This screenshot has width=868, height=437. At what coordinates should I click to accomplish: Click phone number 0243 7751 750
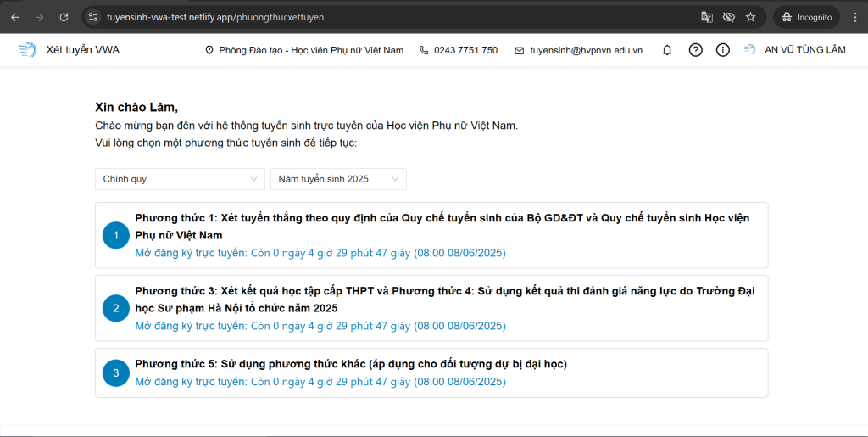pyautogui.click(x=465, y=50)
